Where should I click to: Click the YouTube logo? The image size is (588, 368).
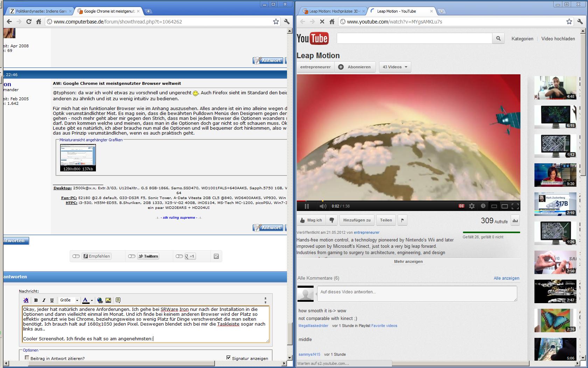(312, 38)
